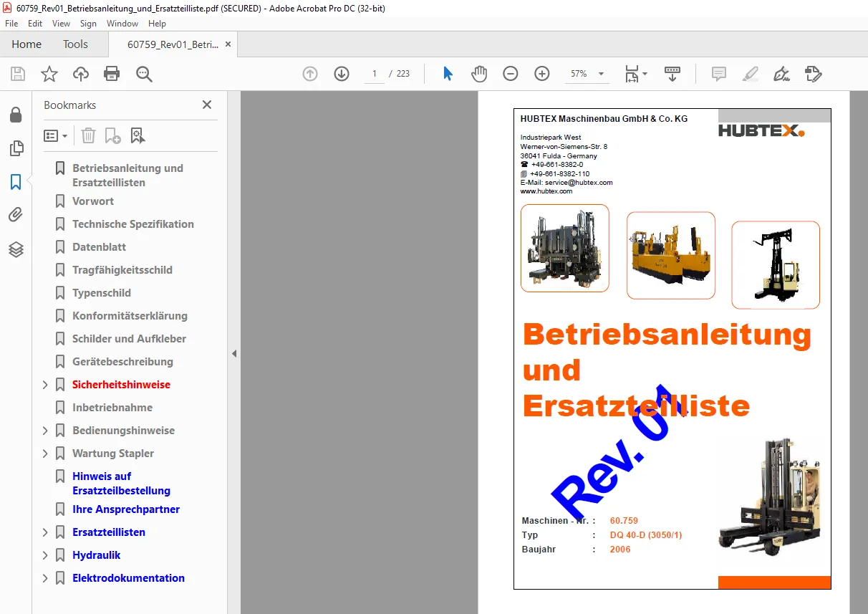Open the Window menu
The image size is (868, 614).
pos(122,24)
